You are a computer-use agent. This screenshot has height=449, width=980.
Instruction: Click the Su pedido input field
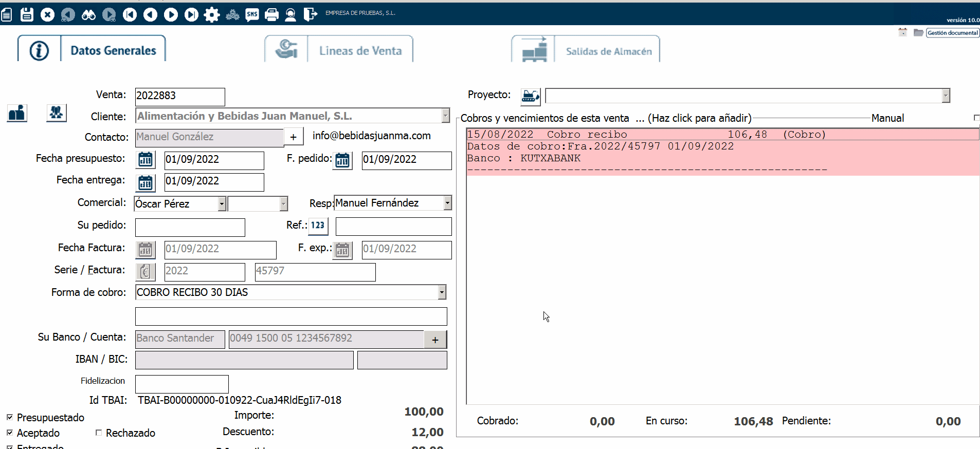point(190,227)
